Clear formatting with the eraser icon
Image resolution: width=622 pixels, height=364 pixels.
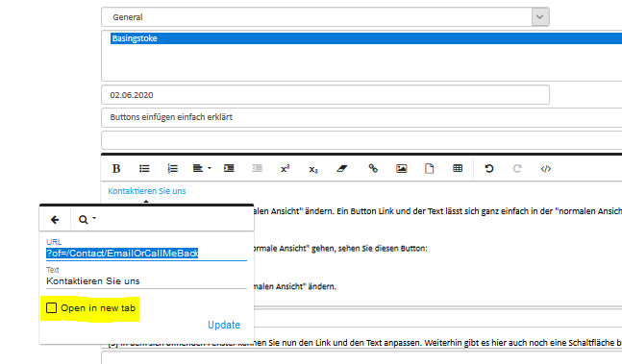click(342, 169)
